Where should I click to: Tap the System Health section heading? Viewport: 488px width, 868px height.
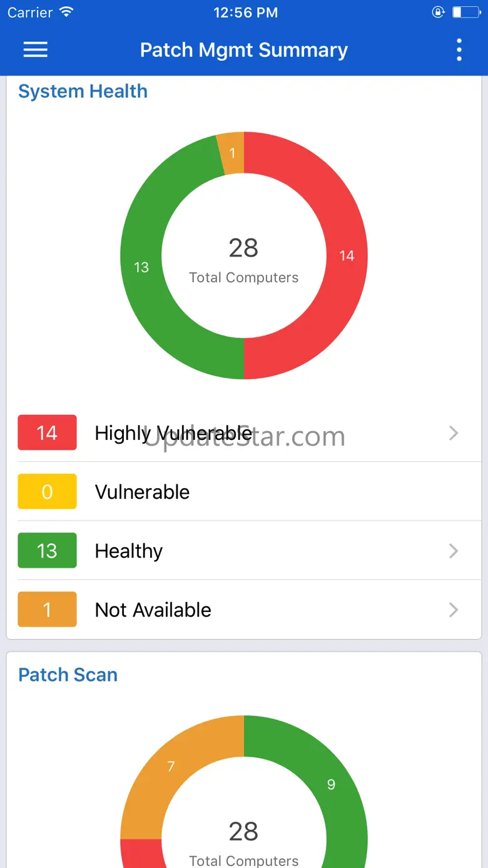pyautogui.click(x=83, y=91)
